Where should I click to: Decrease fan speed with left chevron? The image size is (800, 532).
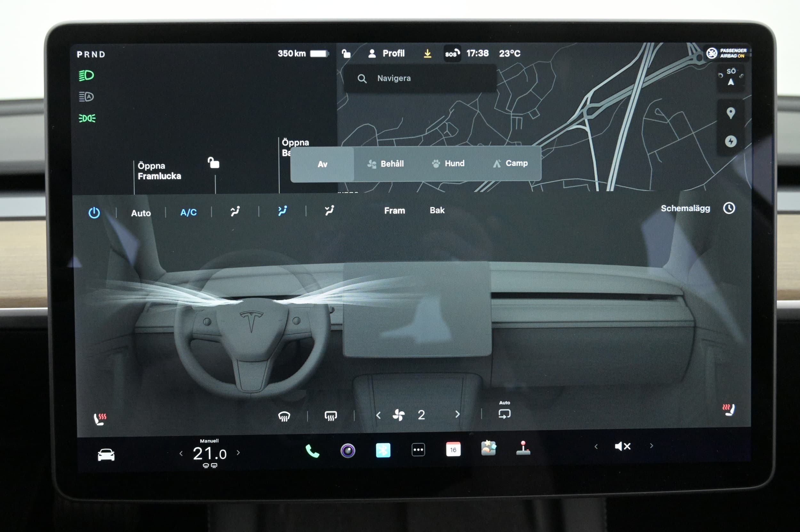[379, 415]
